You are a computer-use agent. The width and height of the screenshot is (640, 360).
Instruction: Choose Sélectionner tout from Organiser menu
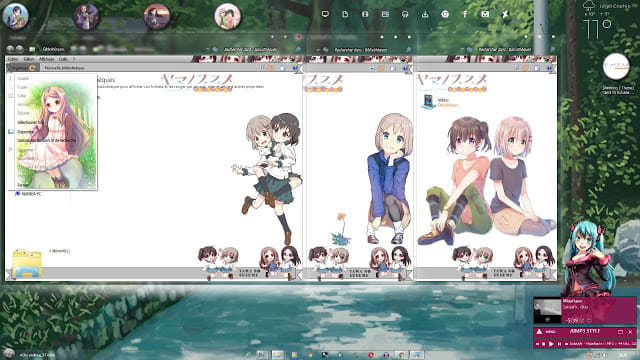(x=31, y=122)
